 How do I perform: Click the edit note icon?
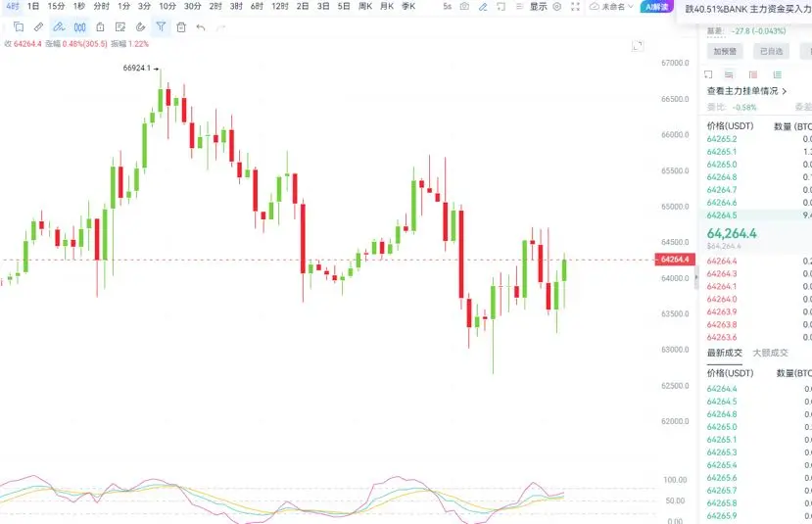[120, 26]
